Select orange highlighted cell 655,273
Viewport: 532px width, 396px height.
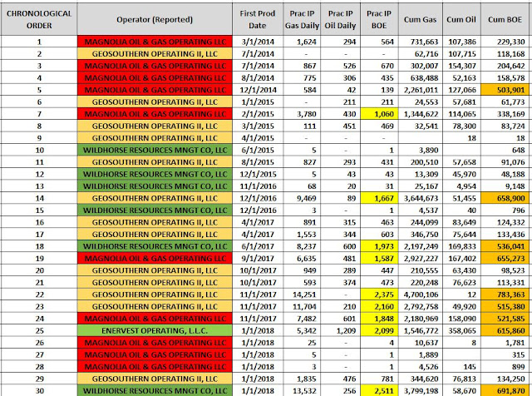coord(505,259)
